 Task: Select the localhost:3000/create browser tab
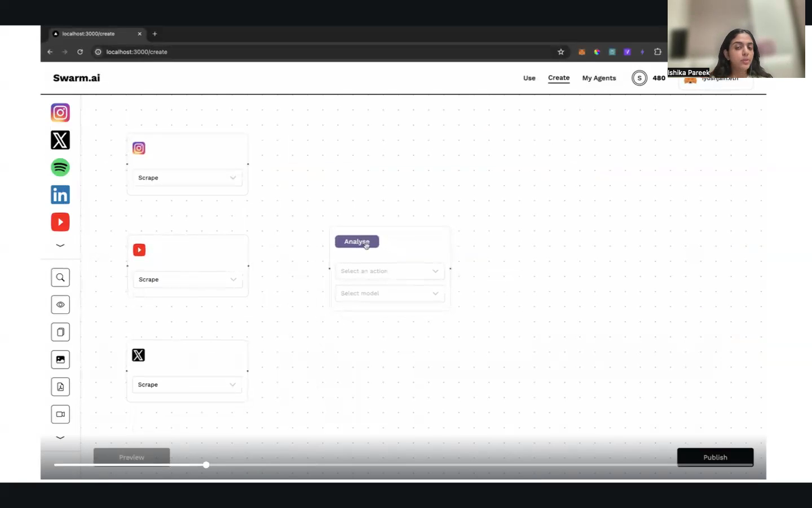point(97,34)
